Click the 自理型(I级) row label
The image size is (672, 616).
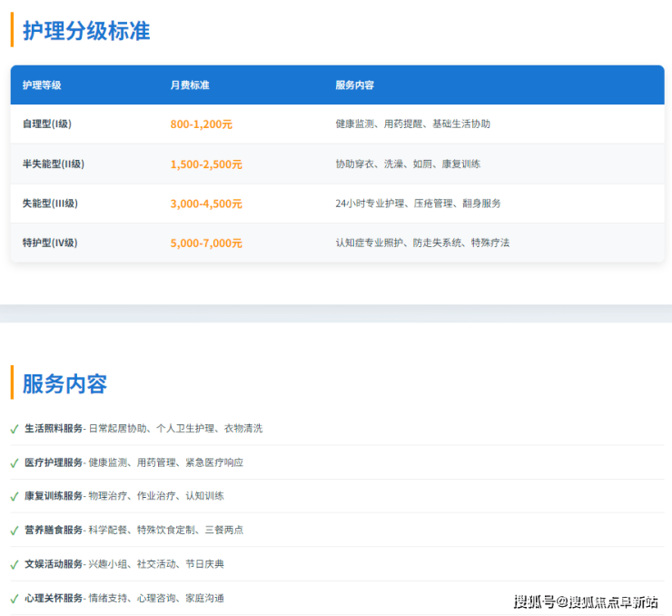(x=50, y=124)
